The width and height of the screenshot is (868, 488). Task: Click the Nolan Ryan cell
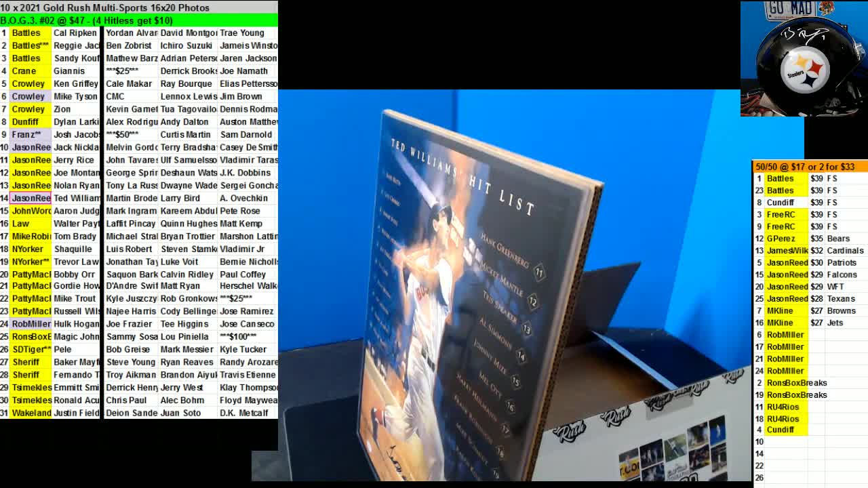tap(76, 185)
